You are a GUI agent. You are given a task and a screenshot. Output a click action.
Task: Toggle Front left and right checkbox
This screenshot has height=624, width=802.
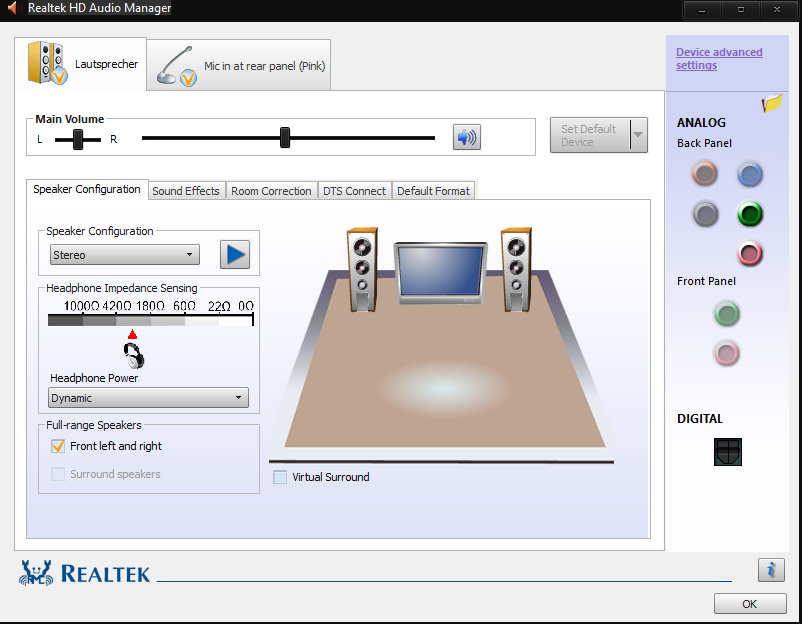pos(58,446)
